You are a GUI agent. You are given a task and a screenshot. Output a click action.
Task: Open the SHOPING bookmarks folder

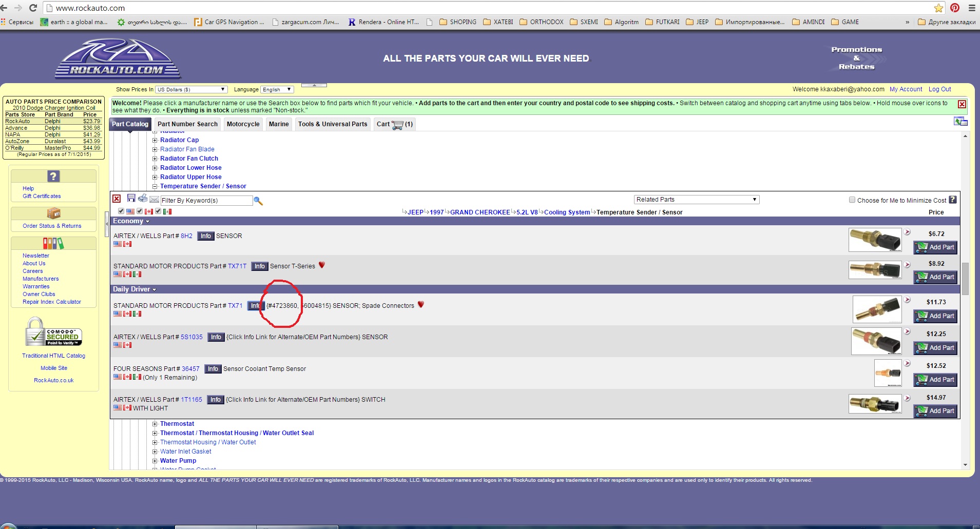coord(458,22)
